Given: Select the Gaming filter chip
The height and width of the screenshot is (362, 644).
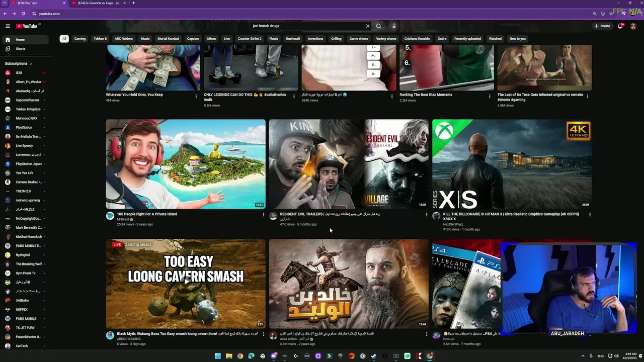Looking at the screenshot, I should pos(80,39).
